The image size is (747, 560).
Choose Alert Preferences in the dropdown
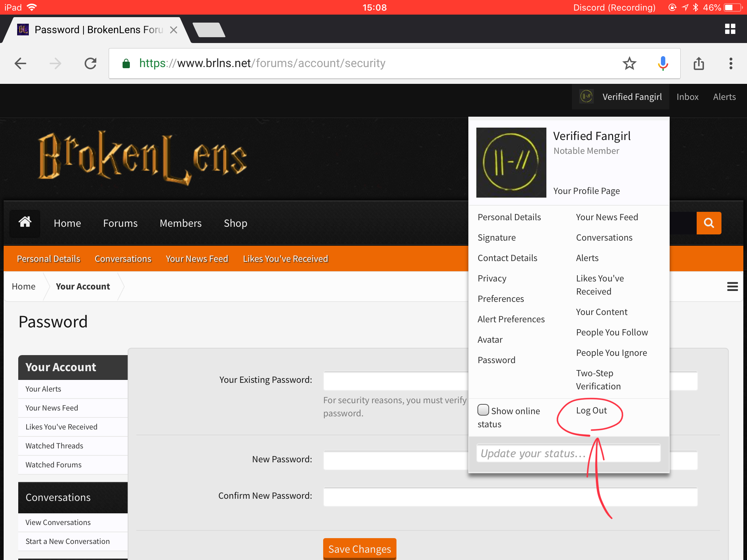point(511,319)
